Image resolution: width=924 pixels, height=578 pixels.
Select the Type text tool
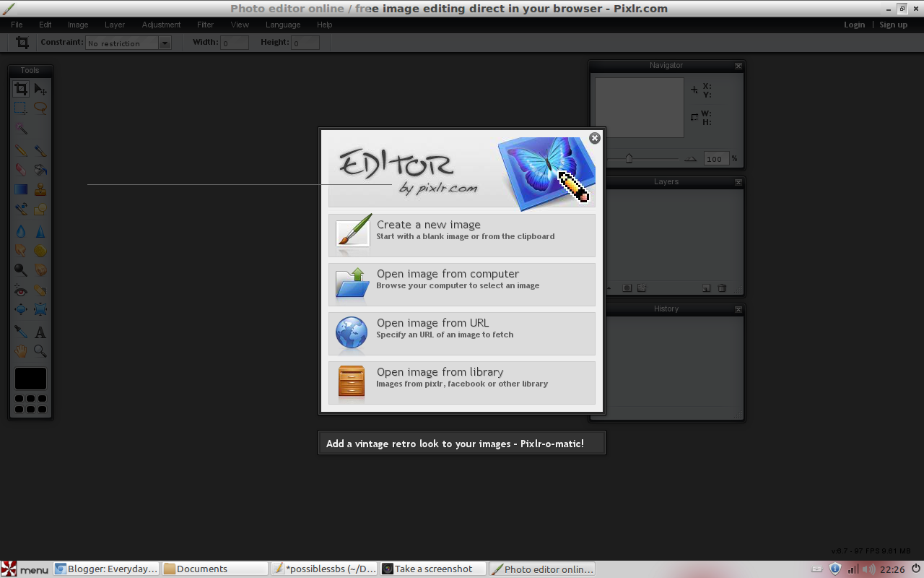pyautogui.click(x=40, y=332)
